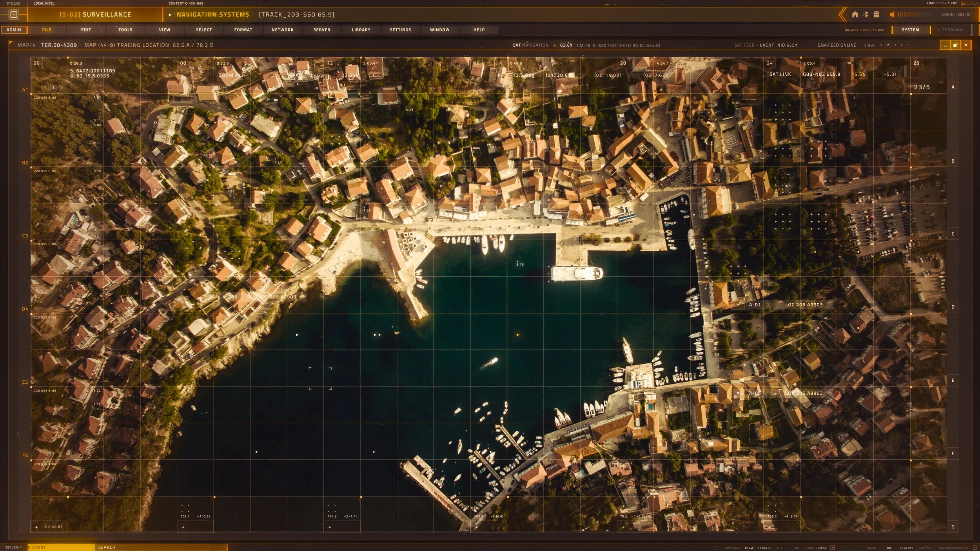Screen dimensions: 980x551
Task: Click the SYSTEM button
Action: (x=910, y=30)
